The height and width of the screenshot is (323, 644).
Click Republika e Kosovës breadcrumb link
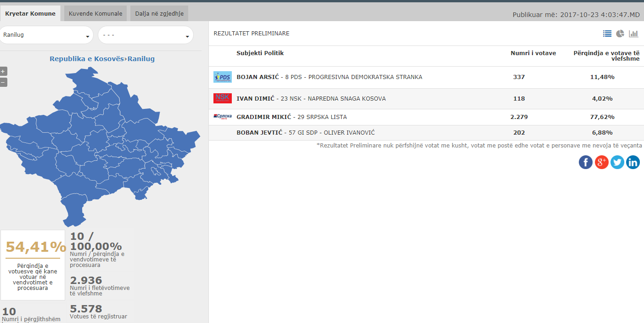tap(87, 59)
